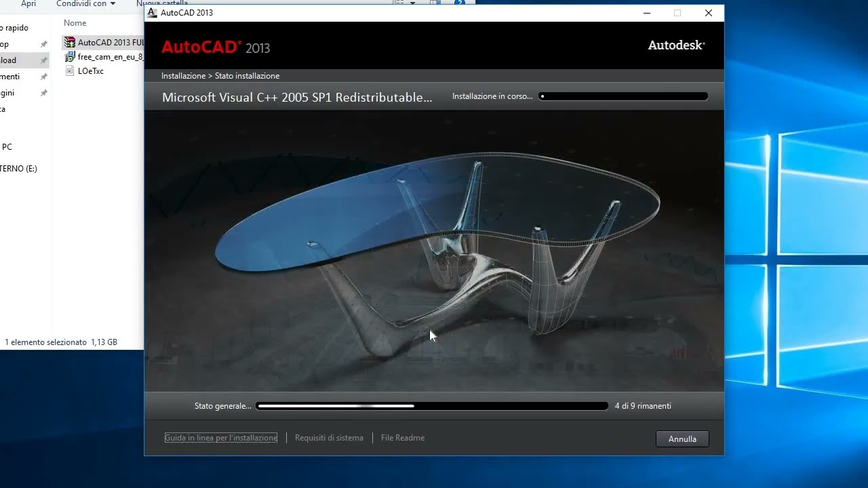Minimize the AutoCAD 2013 installer window
This screenshot has width=868, height=488.
(x=647, y=13)
